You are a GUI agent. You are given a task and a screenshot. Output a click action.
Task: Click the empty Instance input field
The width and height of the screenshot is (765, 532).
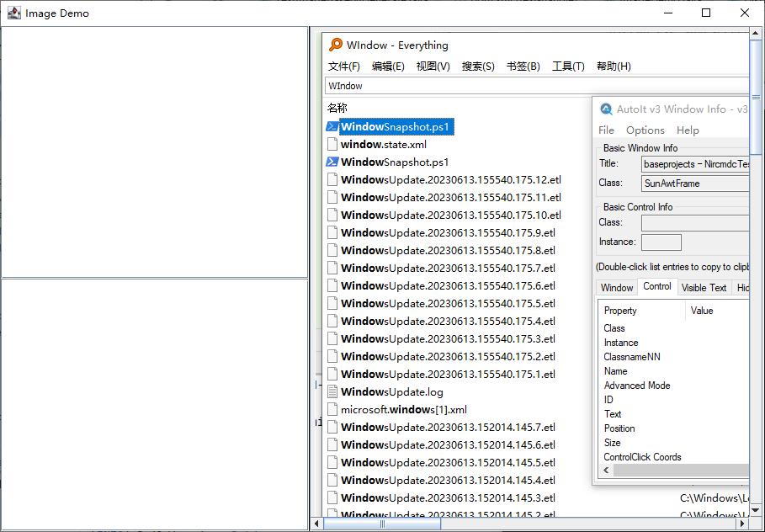tap(661, 242)
